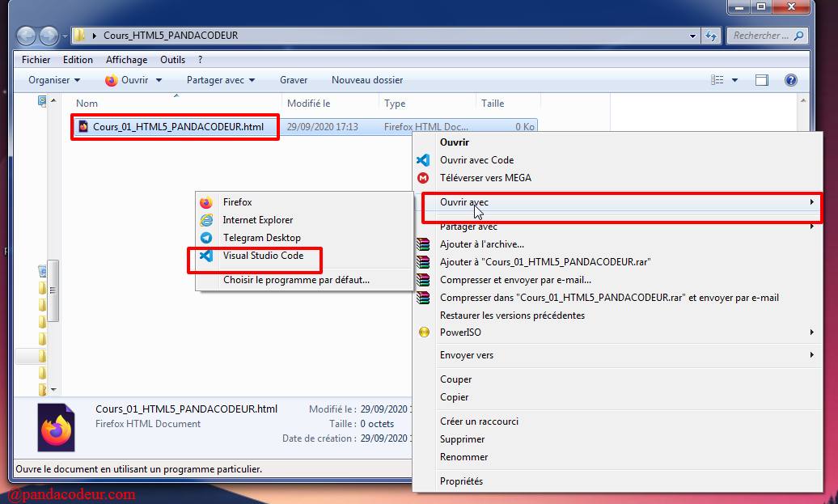Click the PowerISO disc icon
Viewport: 838px width, 504px height.
(x=424, y=332)
